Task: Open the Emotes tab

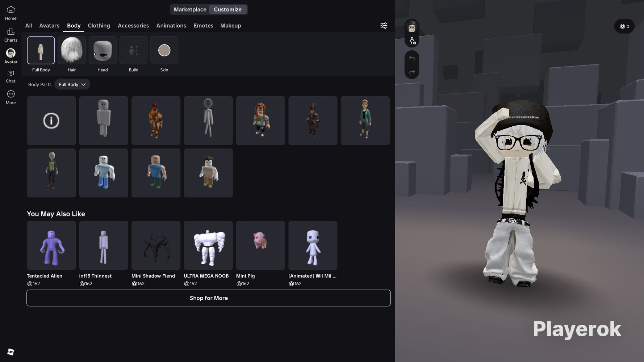Action: pos(203,26)
